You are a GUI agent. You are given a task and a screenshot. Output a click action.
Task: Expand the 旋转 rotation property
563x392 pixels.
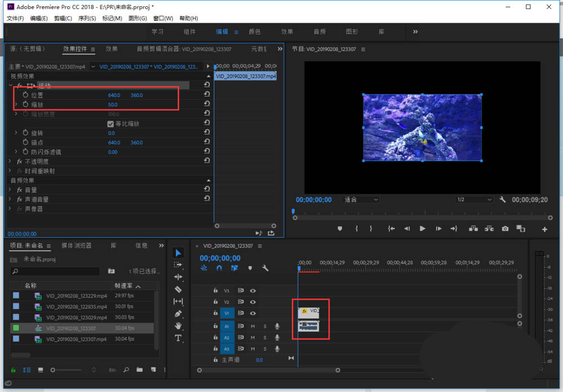coord(16,132)
